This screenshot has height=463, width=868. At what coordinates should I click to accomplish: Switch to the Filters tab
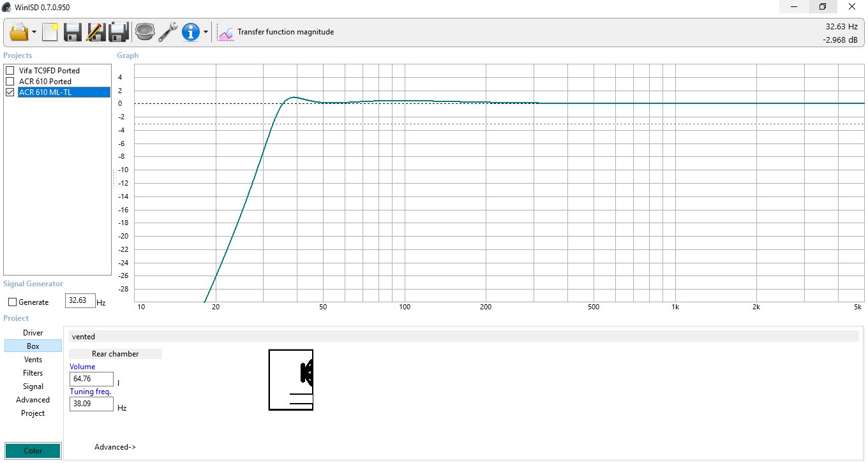33,372
